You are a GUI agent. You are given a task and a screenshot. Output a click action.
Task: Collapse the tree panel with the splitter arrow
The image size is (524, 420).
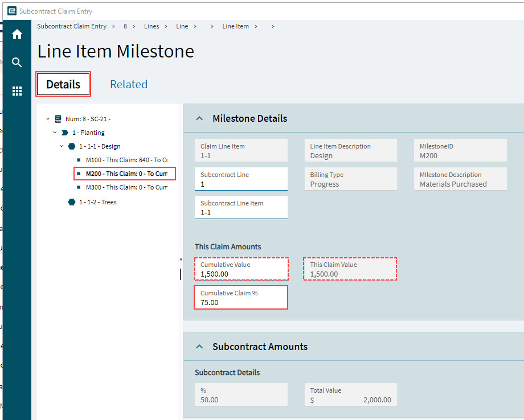point(181,259)
